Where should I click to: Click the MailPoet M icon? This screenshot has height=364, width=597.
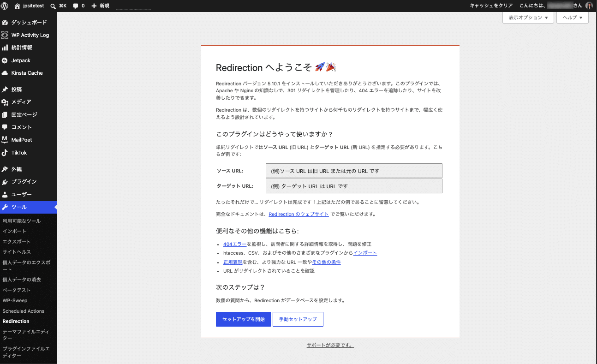pyautogui.click(x=5, y=140)
